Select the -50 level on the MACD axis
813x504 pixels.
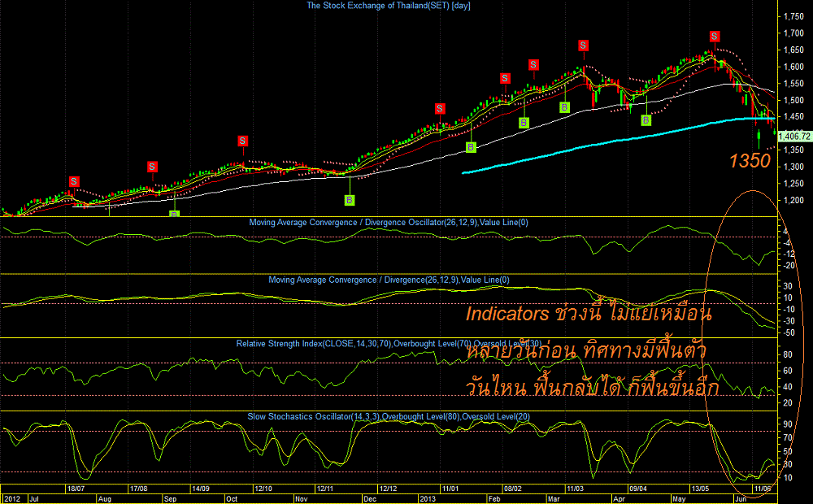[x=789, y=333]
